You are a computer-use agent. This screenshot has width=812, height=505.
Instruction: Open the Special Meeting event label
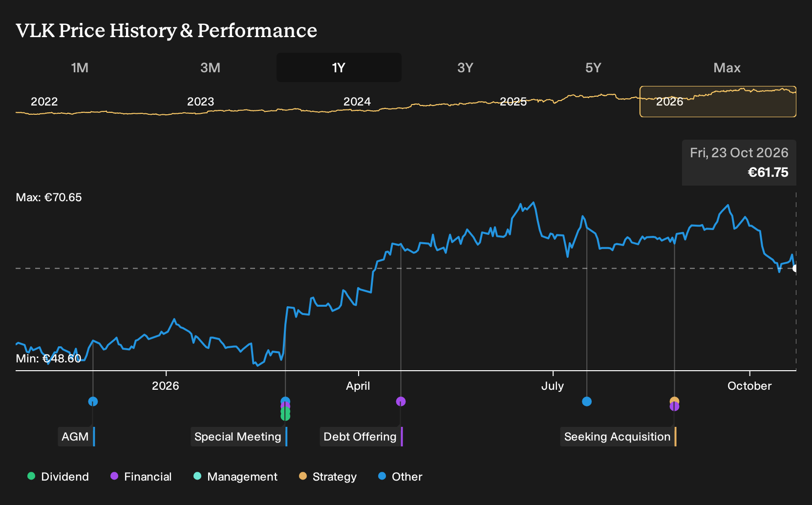238,437
